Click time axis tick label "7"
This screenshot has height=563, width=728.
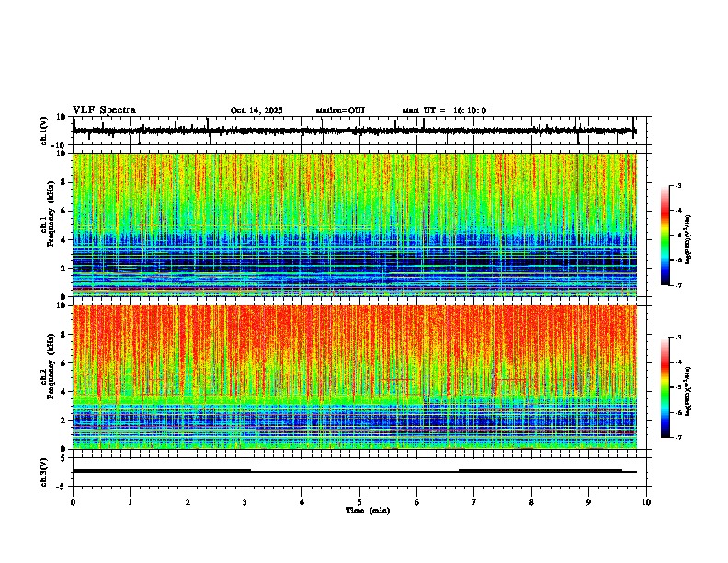coord(474,502)
